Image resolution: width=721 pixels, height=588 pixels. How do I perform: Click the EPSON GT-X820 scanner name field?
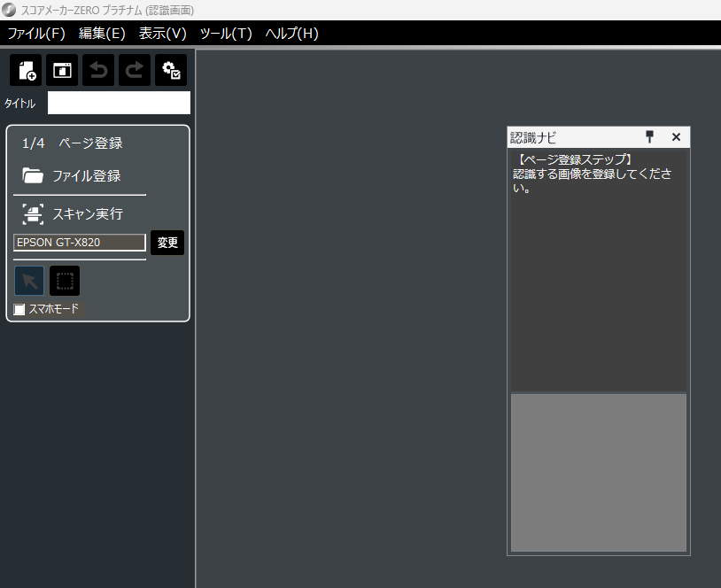80,243
